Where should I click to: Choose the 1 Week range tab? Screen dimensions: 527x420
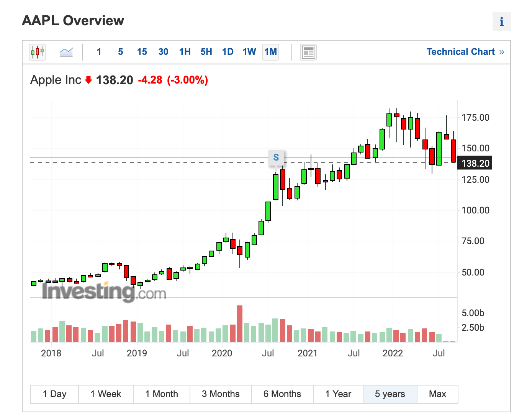[106, 394]
